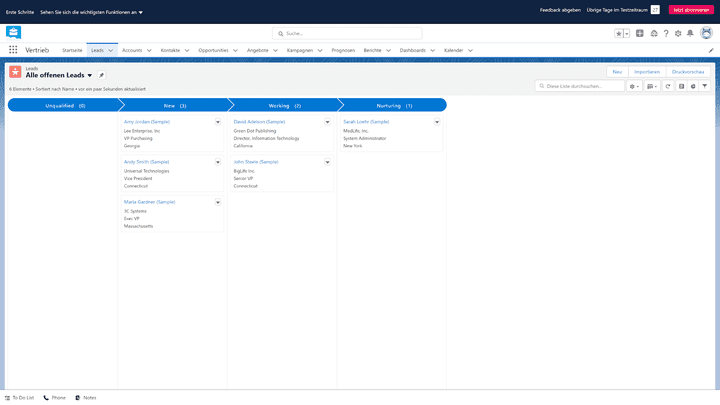The image size is (720, 405).
Task: Open Sarah Loehr (Sample) lead
Action: click(x=366, y=122)
